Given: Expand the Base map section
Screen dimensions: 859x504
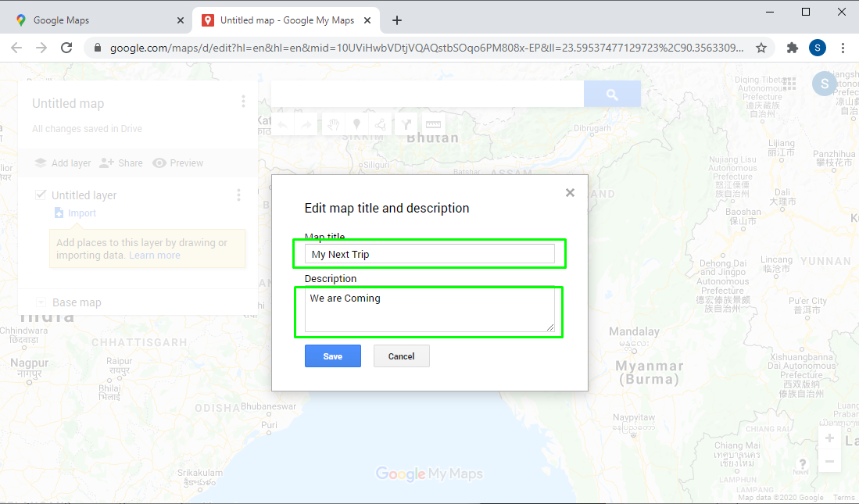Looking at the screenshot, I should [41, 302].
